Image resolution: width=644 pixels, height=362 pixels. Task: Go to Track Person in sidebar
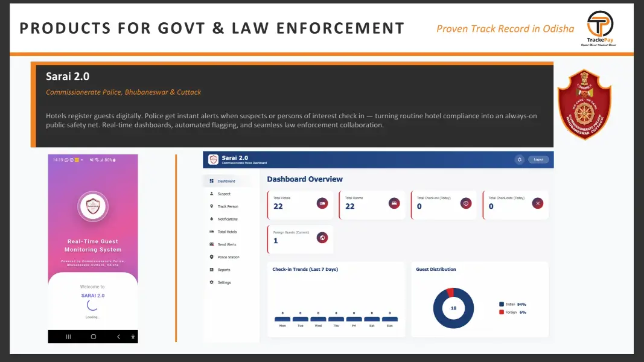click(x=228, y=206)
